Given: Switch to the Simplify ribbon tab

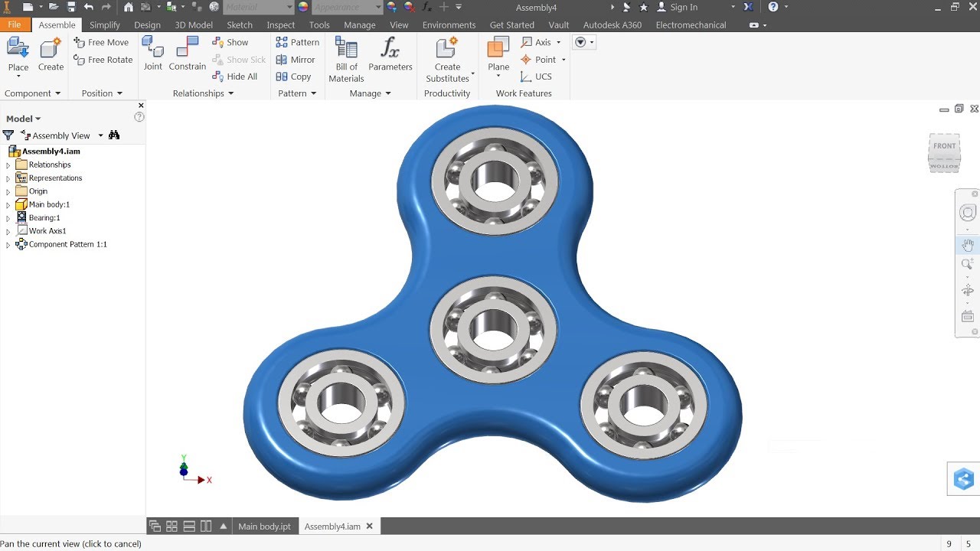Looking at the screenshot, I should click(105, 24).
